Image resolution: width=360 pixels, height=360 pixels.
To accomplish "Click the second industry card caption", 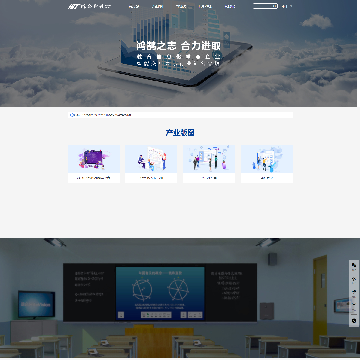I will [x=151, y=178].
